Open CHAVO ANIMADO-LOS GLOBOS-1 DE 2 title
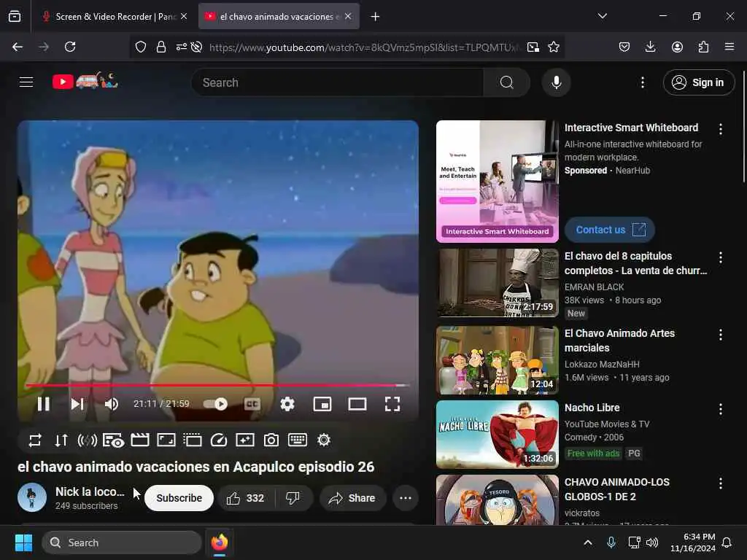 coord(617,489)
